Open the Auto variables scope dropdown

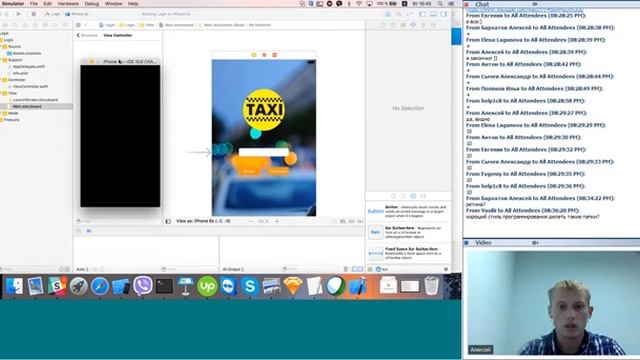(x=82, y=269)
